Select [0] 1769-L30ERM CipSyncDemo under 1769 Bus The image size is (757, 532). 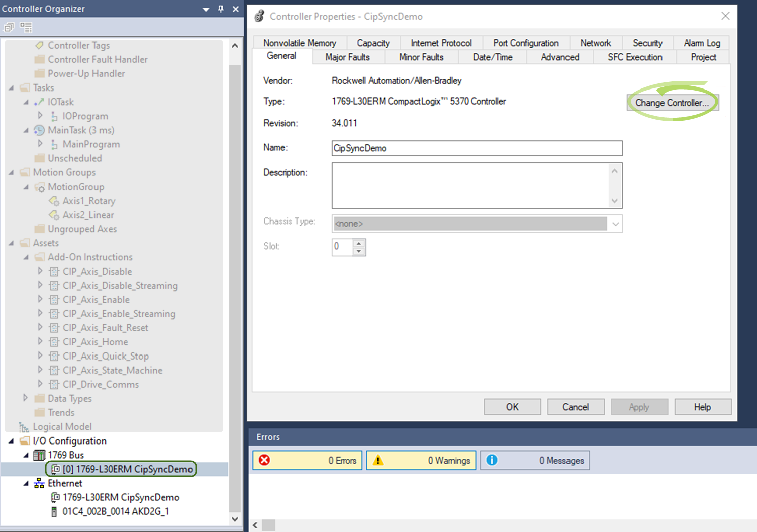point(121,469)
